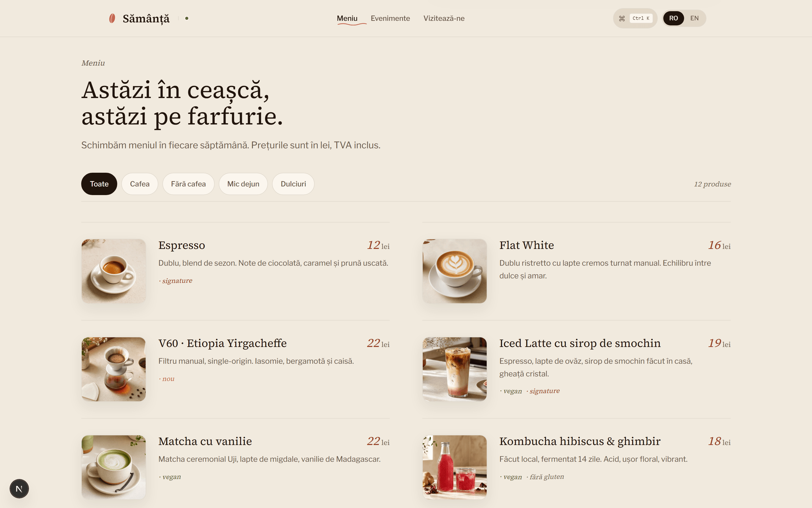This screenshot has width=812, height=508.
Task: Select the Toate filter chip
Action: pos(99,184)
